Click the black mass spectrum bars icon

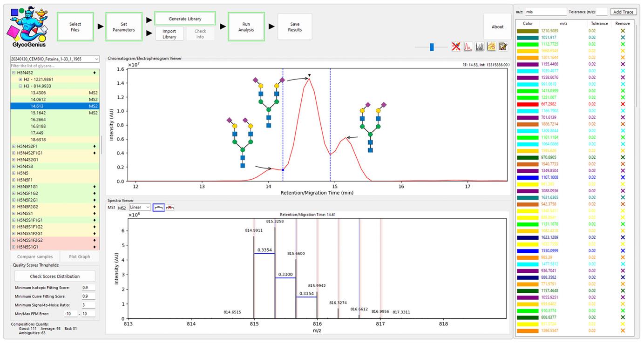pyautogui.click(x=480, y=47)
